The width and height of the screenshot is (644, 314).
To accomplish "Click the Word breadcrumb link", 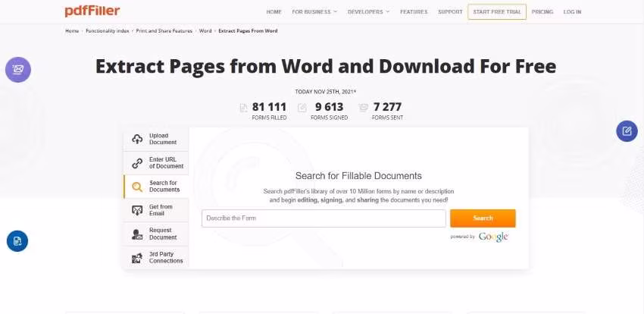I will point(205,31).
